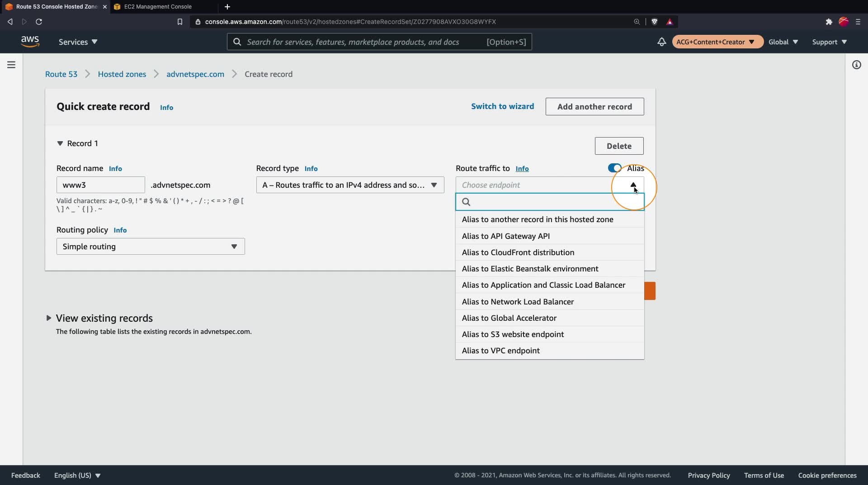Open the Services dropdown menu
Viewport: 868px width, 485px height.
pyautogui.click(x=78, y=42)
